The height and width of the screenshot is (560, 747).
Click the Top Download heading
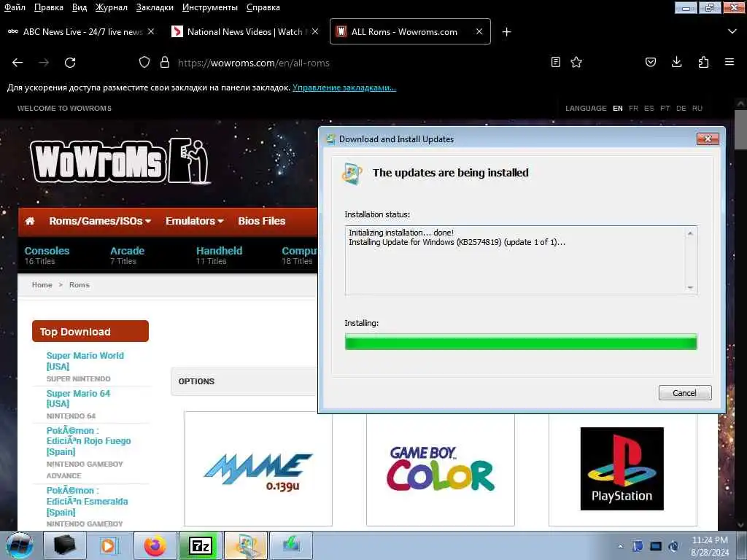90,332
